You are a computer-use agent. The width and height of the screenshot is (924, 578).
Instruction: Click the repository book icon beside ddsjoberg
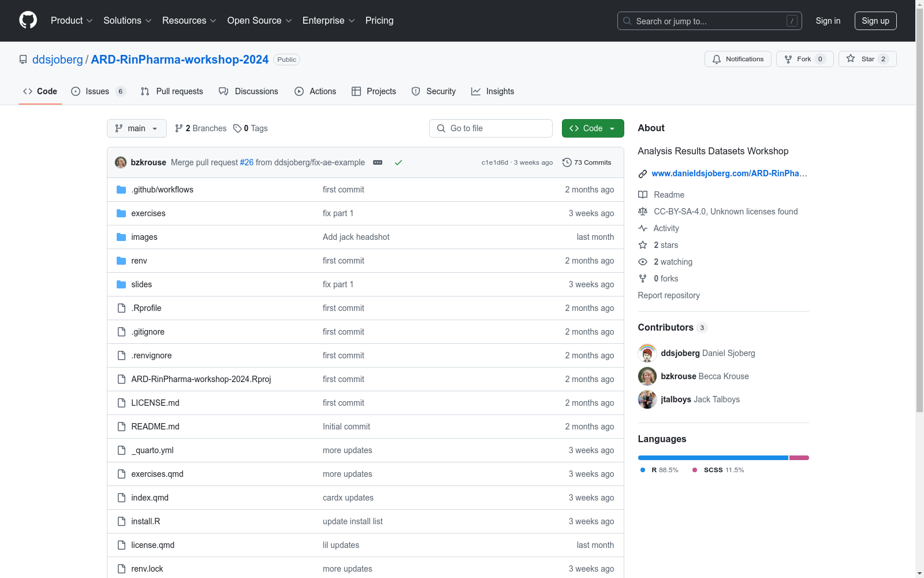[23, 60]
